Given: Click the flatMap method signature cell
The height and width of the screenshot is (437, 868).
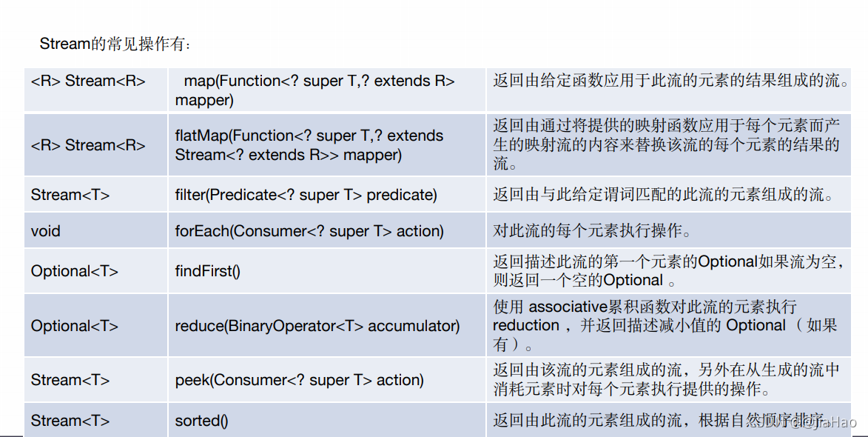Looking at the screenshot, I should point(326,145).
